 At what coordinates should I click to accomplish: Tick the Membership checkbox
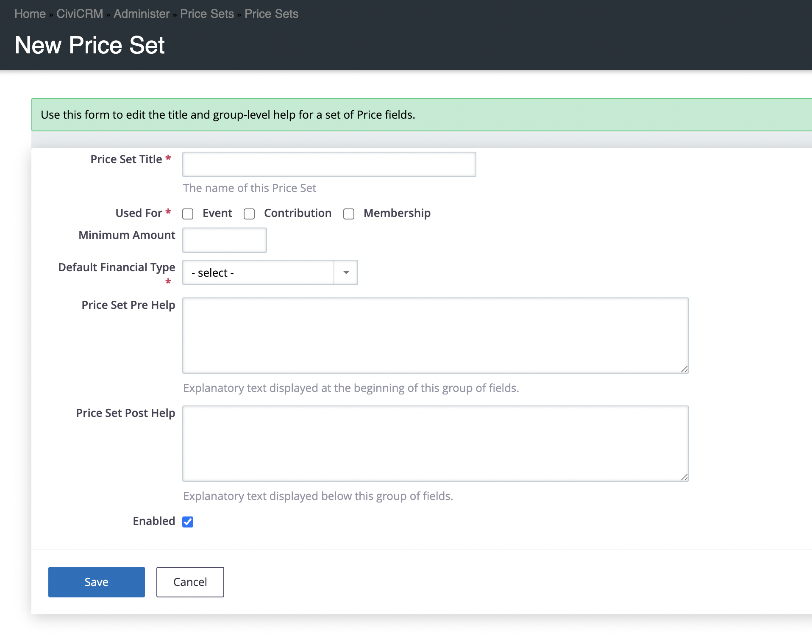349,214
